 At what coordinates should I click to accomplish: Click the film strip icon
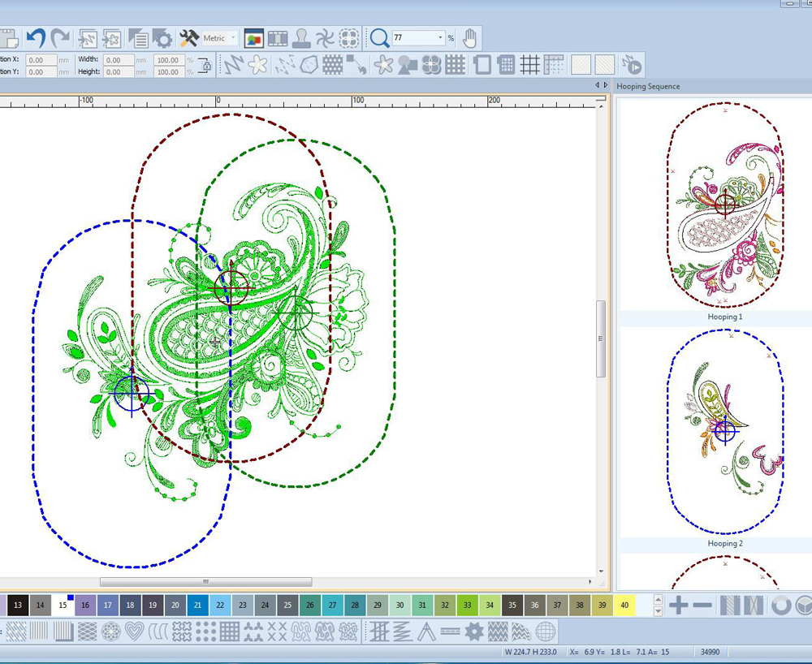(x=278, y=38)
